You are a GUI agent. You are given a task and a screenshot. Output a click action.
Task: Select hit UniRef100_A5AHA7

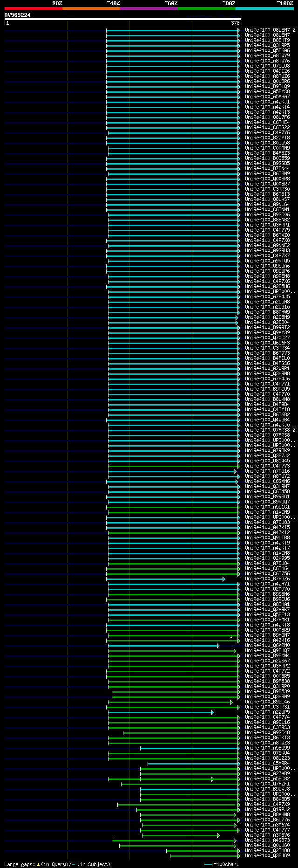pyautogui.click(x=267, y=96)
